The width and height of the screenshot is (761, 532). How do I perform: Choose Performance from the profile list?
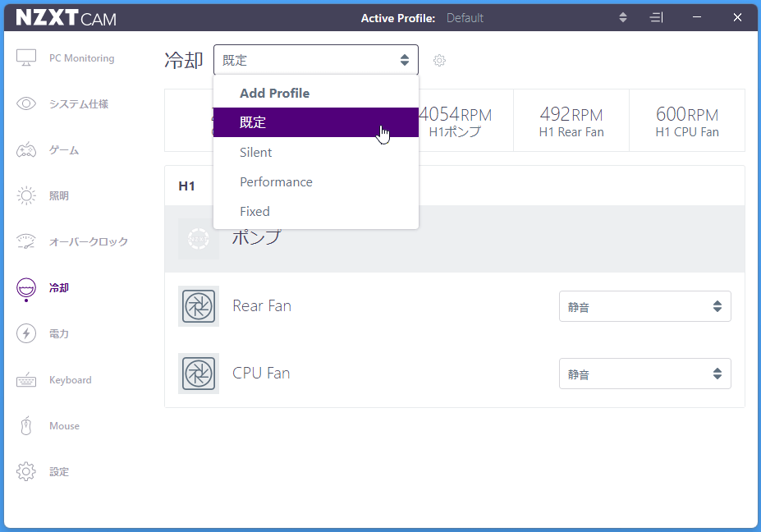click(x=276, y=182)
